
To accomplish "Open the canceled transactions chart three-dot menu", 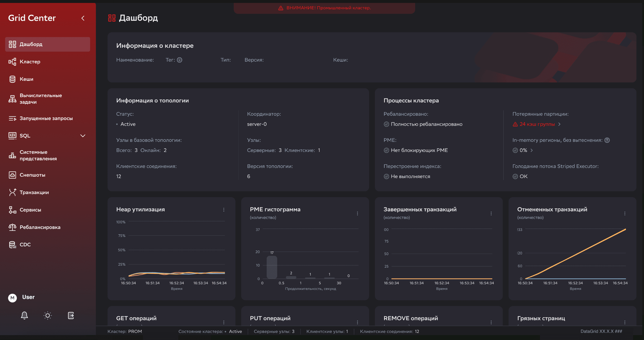I will tap(624, 213).
